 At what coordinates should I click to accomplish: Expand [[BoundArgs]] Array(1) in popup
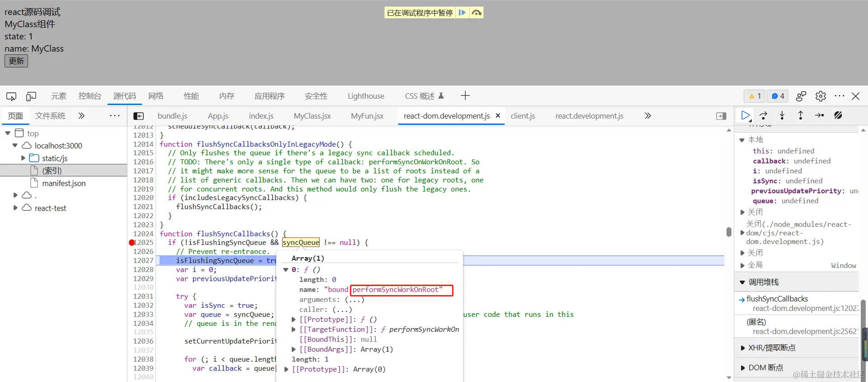(x=294, y=349)
